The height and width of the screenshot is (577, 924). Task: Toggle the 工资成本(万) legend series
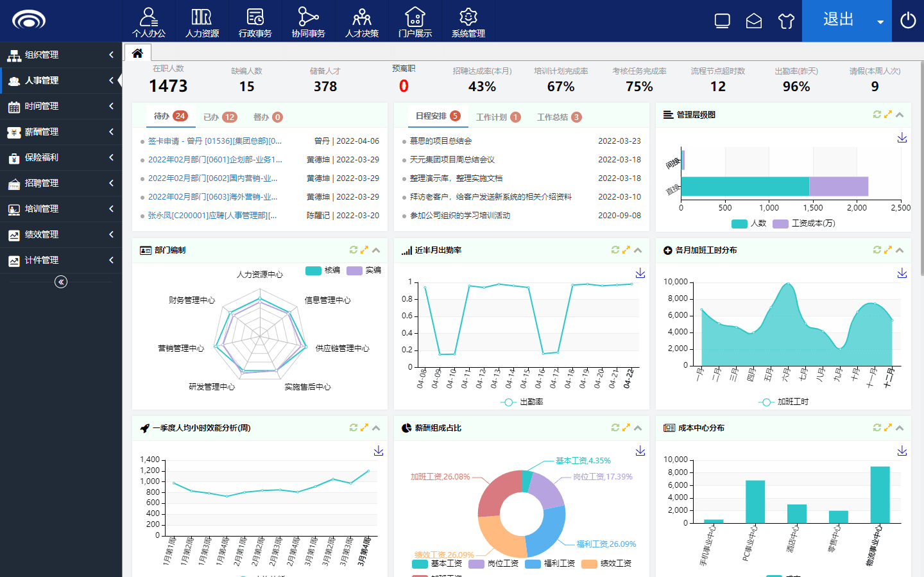click(803, 223)
